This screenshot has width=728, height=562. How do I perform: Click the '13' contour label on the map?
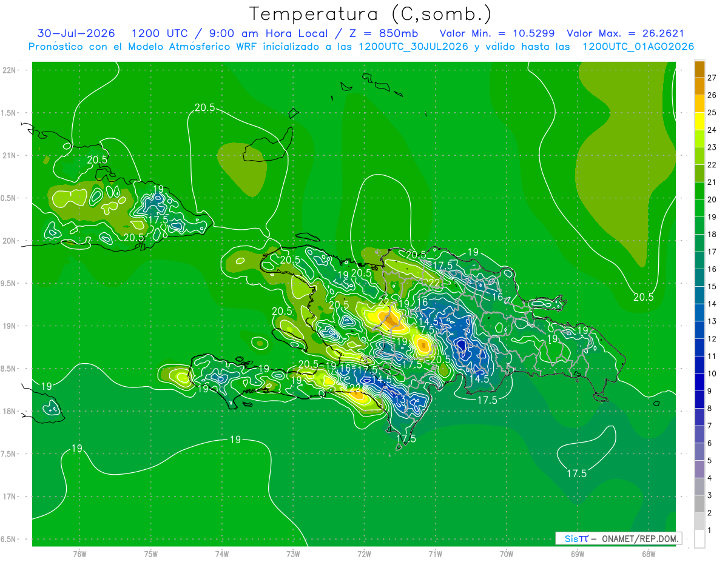[400, 400]
